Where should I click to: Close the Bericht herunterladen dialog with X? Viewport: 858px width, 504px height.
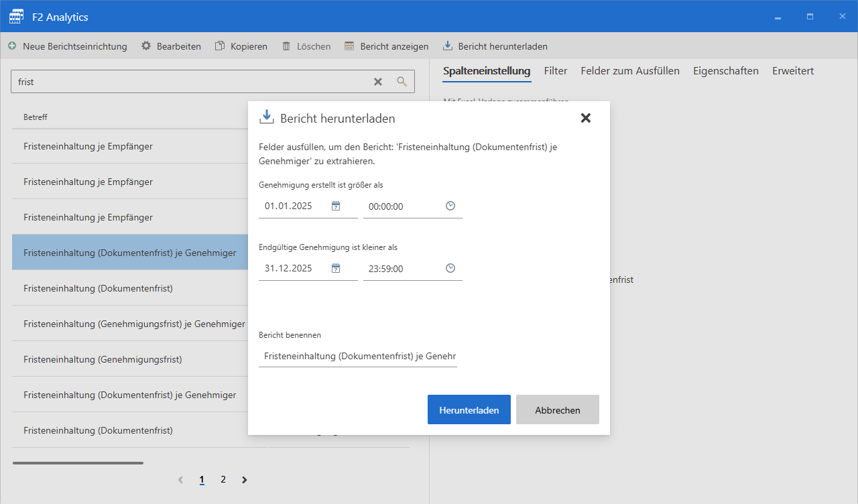pos(586,118)
